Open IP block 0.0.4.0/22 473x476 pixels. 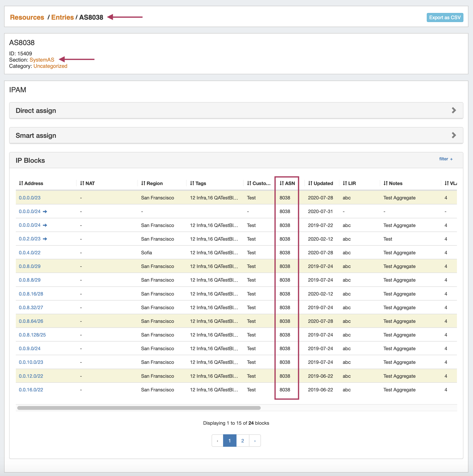[29, 253]
